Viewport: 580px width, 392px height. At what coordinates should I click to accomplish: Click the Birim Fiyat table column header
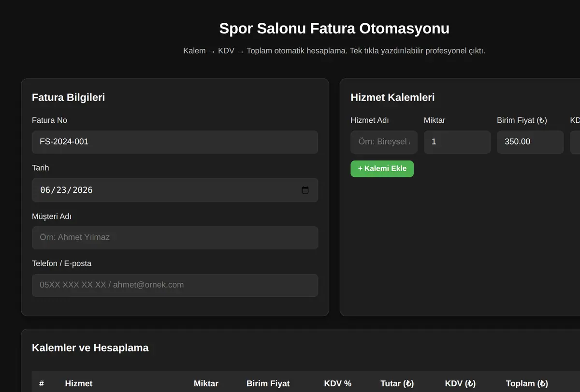[x=268, y=383]
